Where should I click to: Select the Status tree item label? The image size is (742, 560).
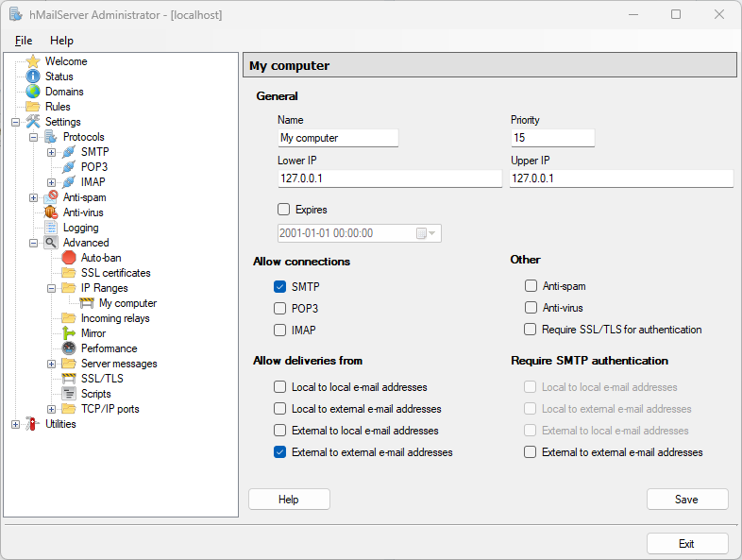pyautogui.click(x=59, y=76)
